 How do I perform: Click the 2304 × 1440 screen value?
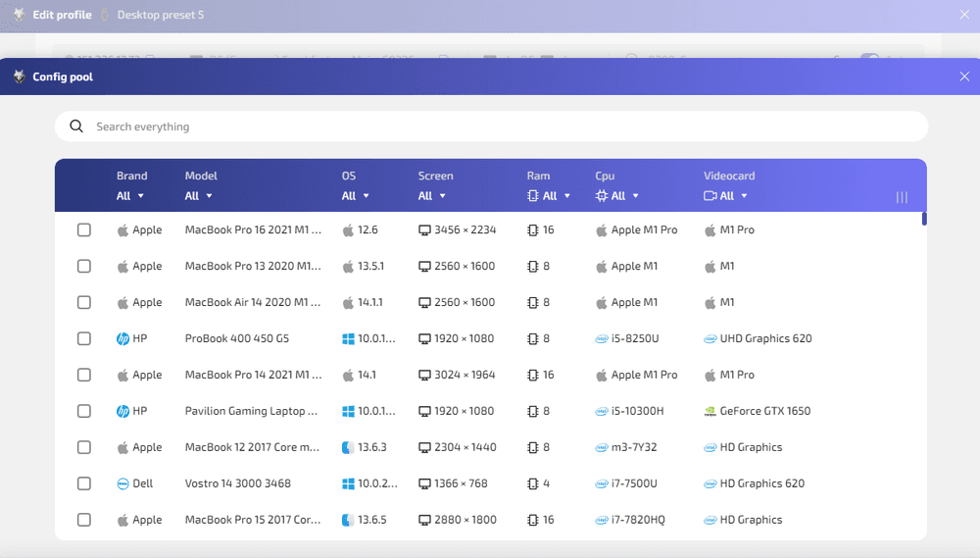(465, 448)
